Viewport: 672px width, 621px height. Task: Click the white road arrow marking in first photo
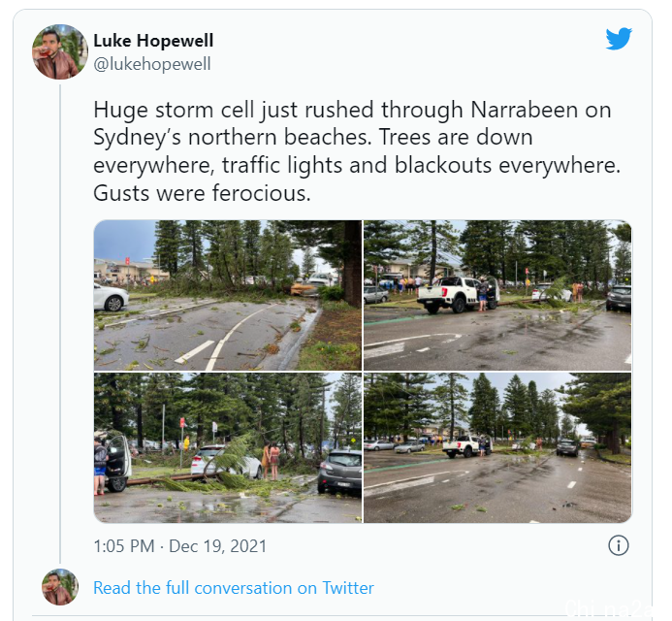pos(194,352)
